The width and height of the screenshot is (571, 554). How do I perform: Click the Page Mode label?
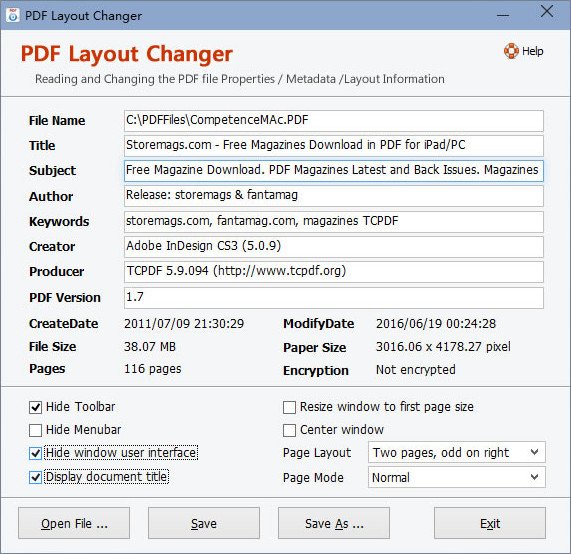click(313, 478)
